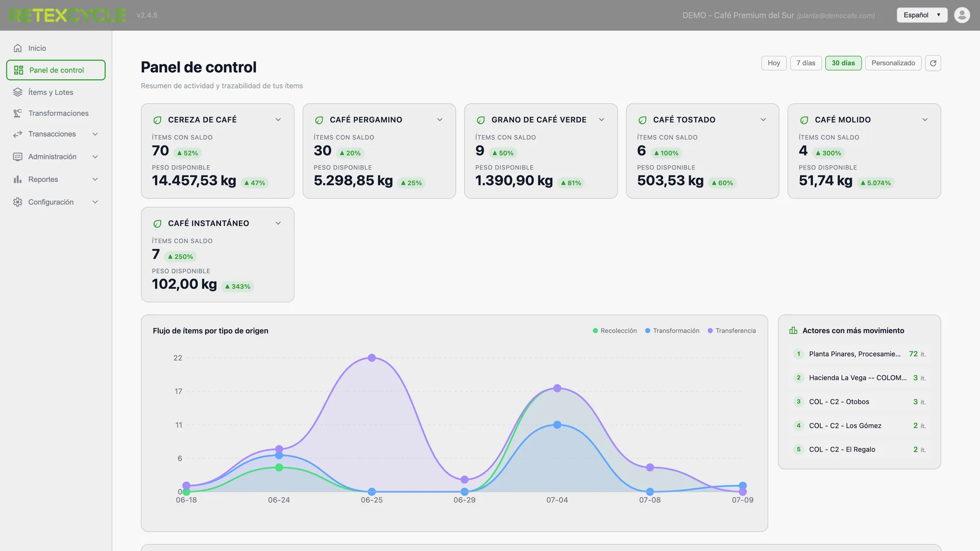Click the DEMO - Café Premium del Sur account label
The height and width of the screenshot is (551, 980).
tap(738, 15)
